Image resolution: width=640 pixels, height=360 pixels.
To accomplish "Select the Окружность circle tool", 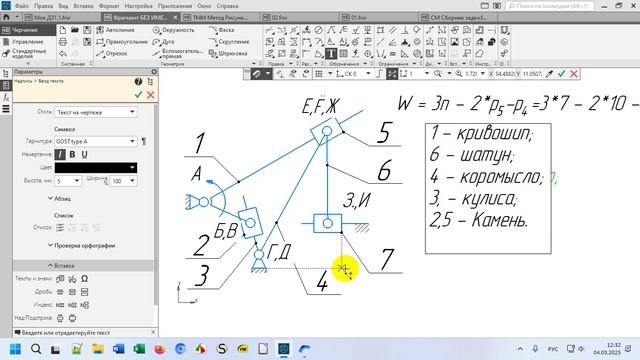I will tap(173, 30).
